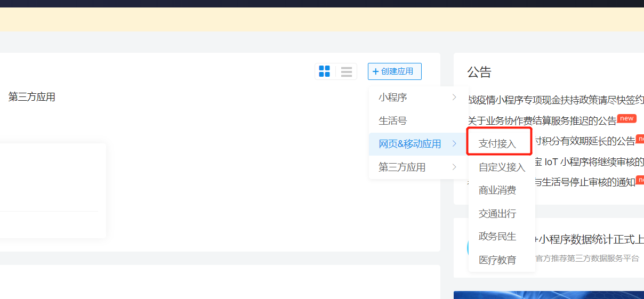Open the 小程序 menu entry
Image resolution: width=644 pixels, height=299 pixels.
[x=418, y=98]
